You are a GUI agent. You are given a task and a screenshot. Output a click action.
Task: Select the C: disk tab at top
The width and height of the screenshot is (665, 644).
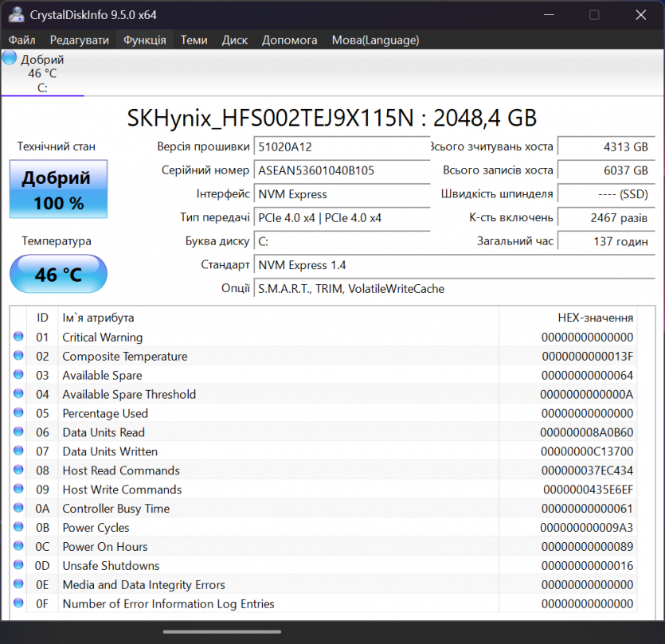pos(42,73)
